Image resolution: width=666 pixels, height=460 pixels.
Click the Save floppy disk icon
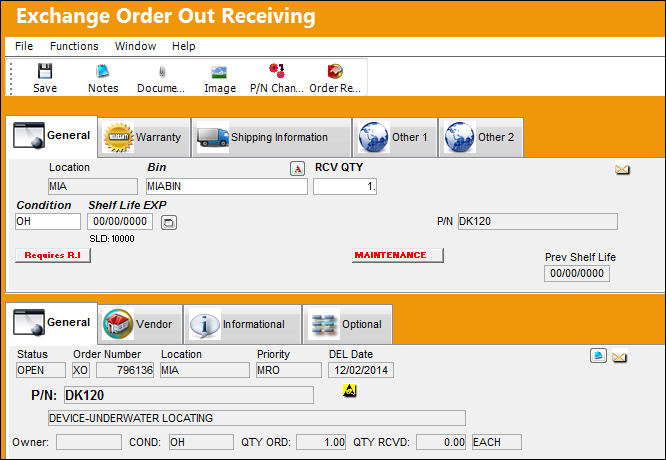coord(45,71)
